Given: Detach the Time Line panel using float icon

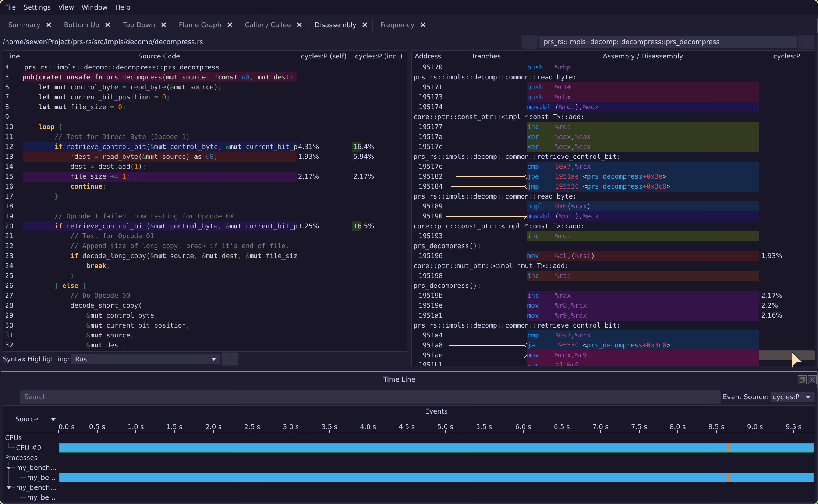Looking at the screenshot, I should [802, 379].
